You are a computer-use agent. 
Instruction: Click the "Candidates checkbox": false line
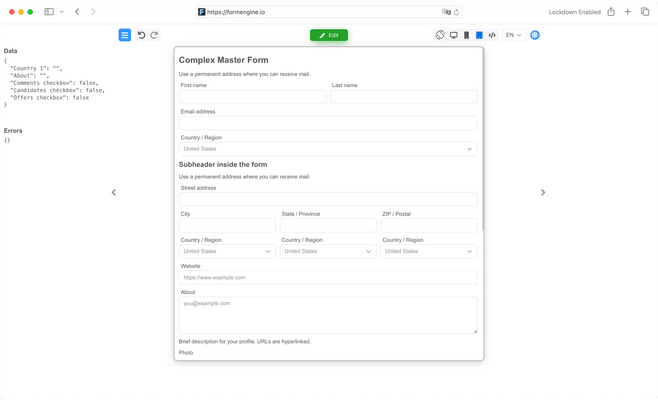57,90
